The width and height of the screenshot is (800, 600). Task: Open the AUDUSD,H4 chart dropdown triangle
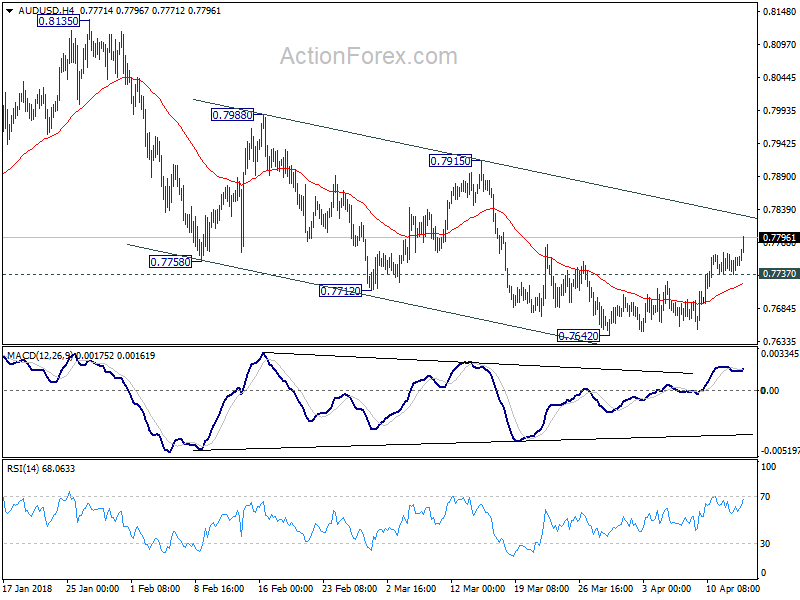[x=9, y=11]
